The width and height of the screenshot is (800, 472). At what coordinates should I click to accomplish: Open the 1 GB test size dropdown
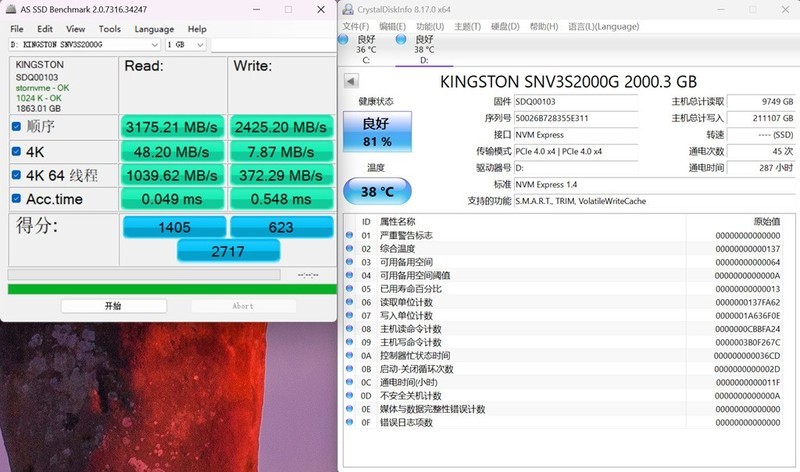pos(185,45)
